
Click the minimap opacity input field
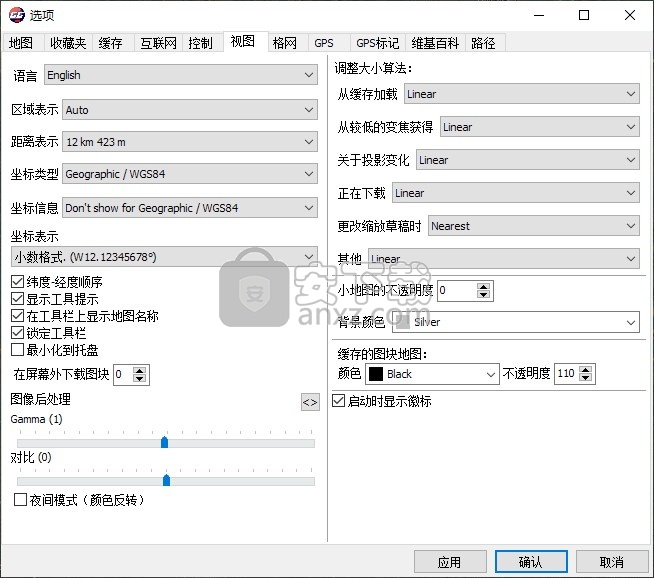pyautogui.click(x=456, y=291)
